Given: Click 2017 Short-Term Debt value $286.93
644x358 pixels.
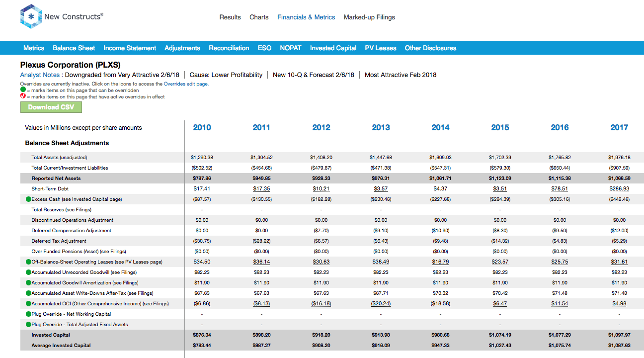Looking at the screenshot, I should pyautogui.click(x=619, y=189).
